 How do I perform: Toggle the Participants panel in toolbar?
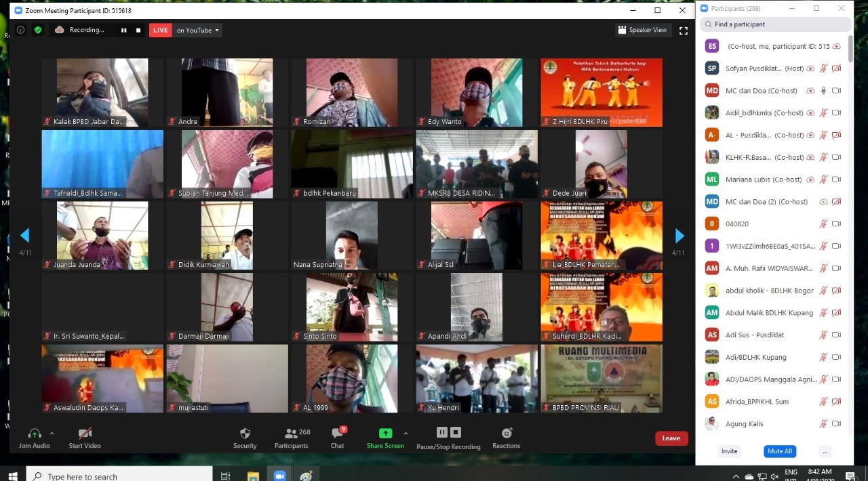(292, 437)
